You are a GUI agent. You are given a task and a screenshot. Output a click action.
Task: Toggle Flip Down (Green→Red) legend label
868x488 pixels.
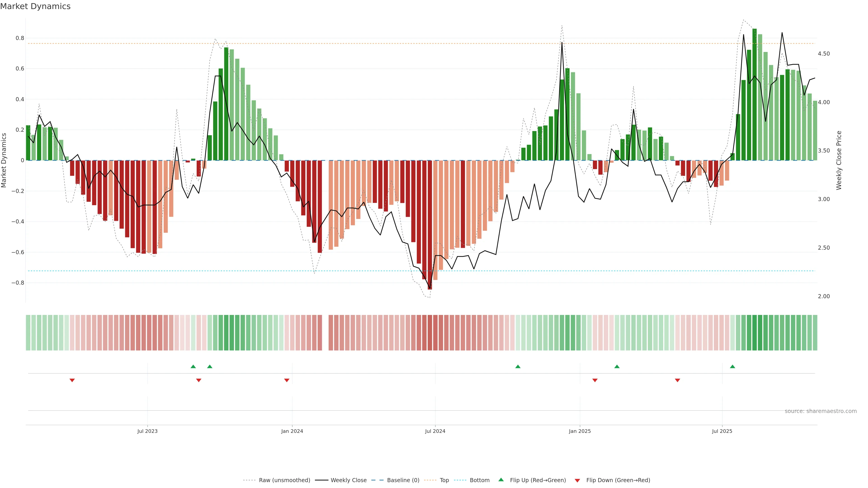[x=618, y=480]
